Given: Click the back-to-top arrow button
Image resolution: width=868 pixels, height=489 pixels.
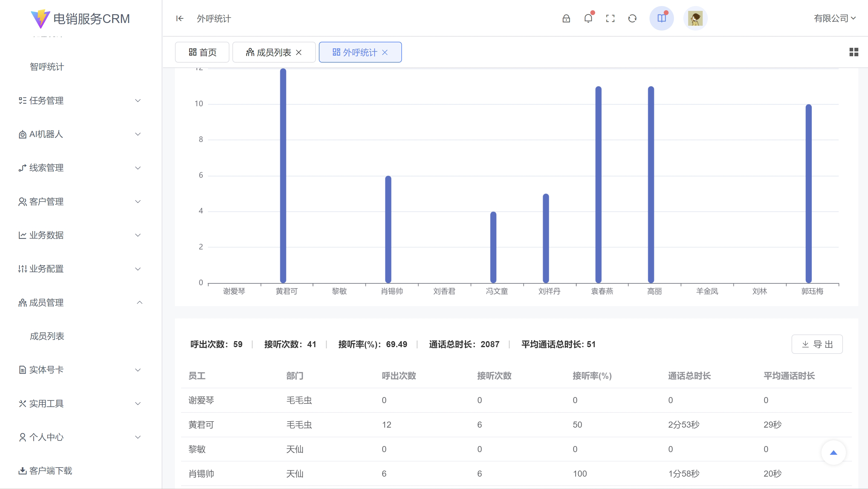Looking at the screenshot, I should click(833, 453).
